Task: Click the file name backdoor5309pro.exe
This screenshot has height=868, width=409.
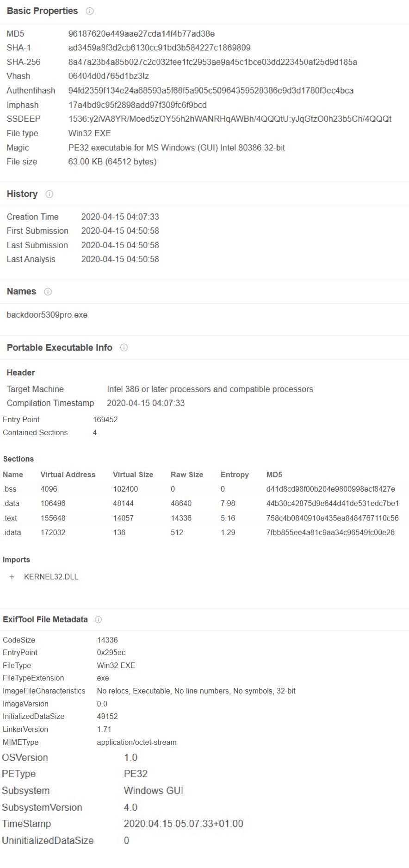Action: tap(47, 315)
